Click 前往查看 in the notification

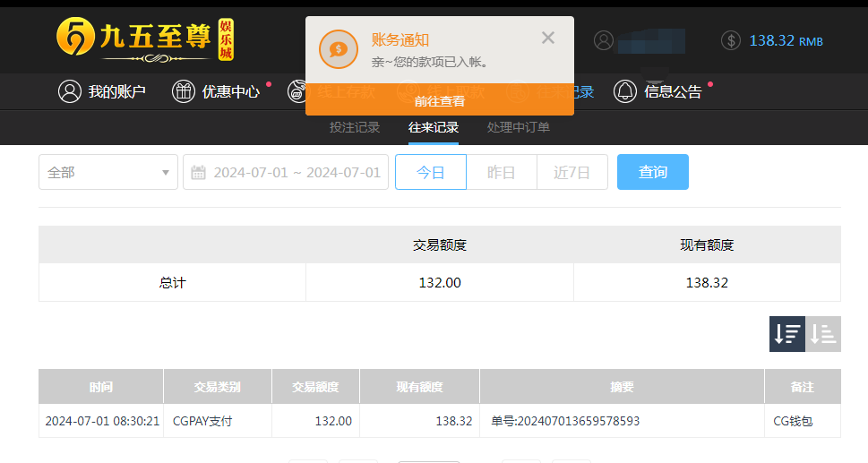440,101
